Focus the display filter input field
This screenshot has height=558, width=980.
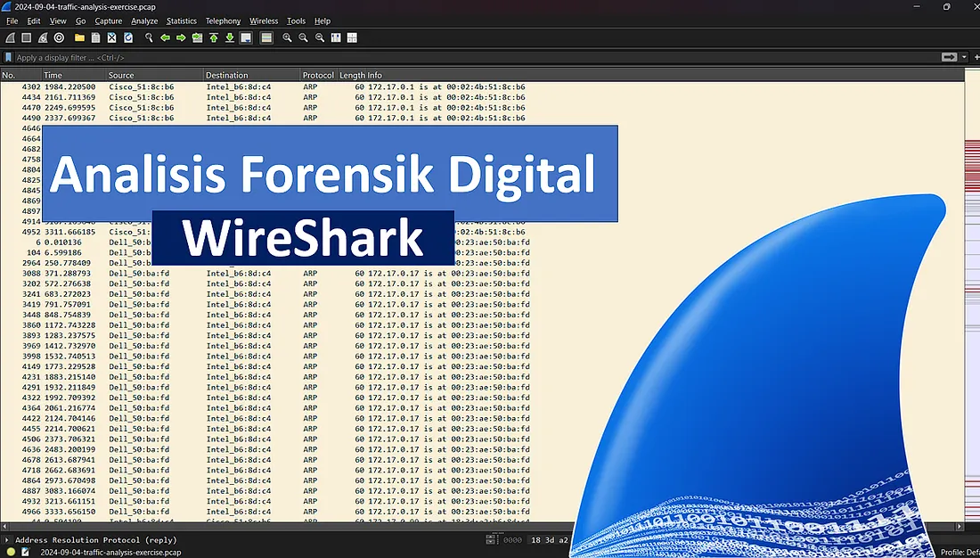point(477,57)
